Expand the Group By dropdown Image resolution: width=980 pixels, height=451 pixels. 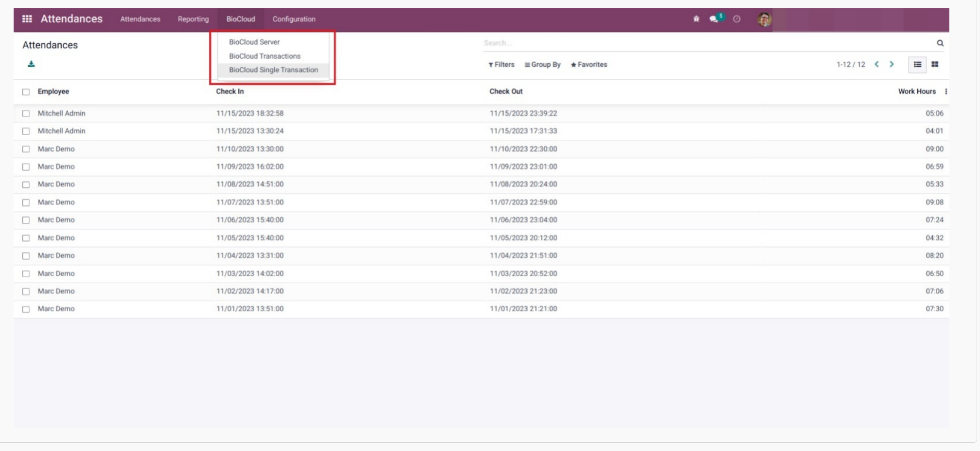542,65
